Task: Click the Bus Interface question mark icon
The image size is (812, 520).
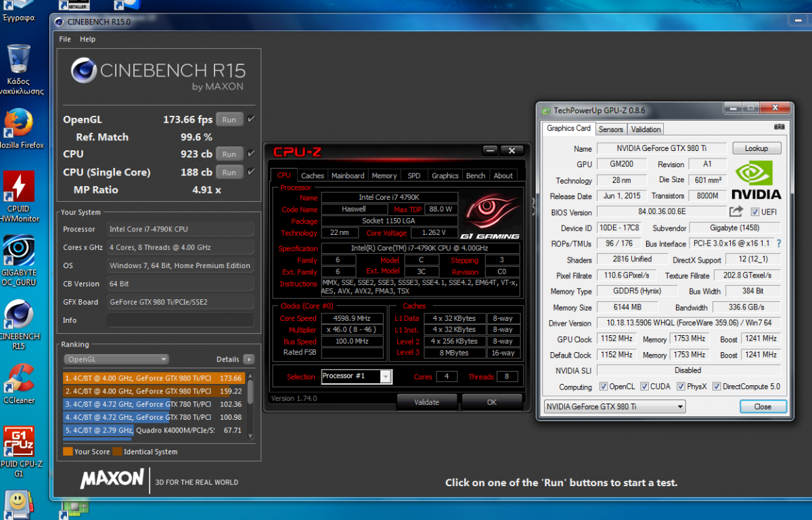Action: (x=779, y=244)
